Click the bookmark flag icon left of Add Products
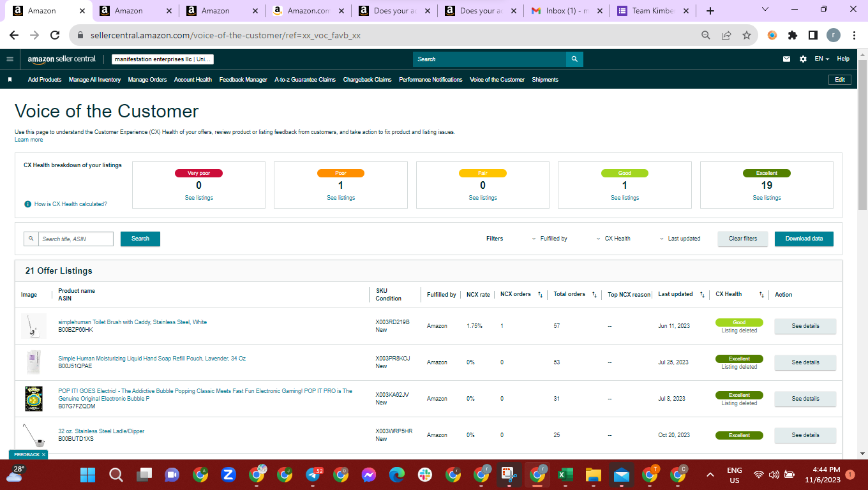Image resolution: width=868 pixels, height=490 pixels. click(10, 80)
